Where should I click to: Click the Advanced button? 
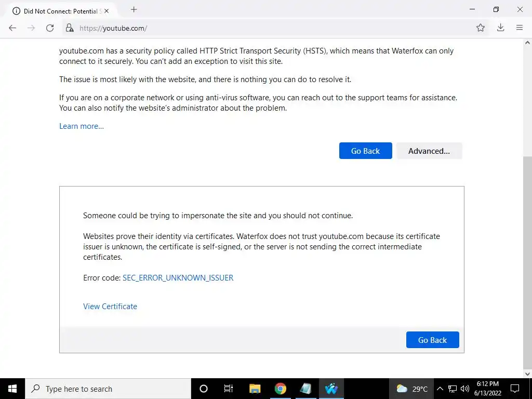(429, 151)
